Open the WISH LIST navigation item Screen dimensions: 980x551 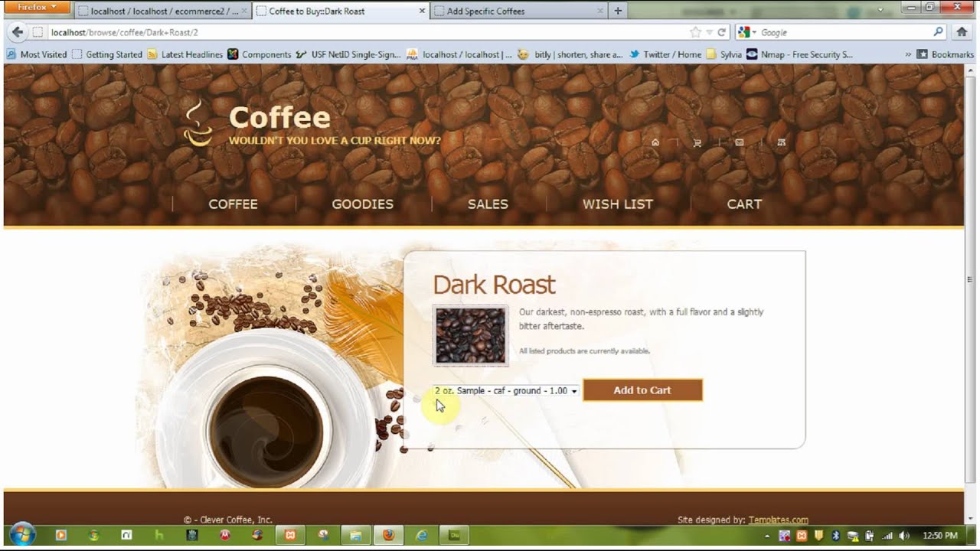617,204
